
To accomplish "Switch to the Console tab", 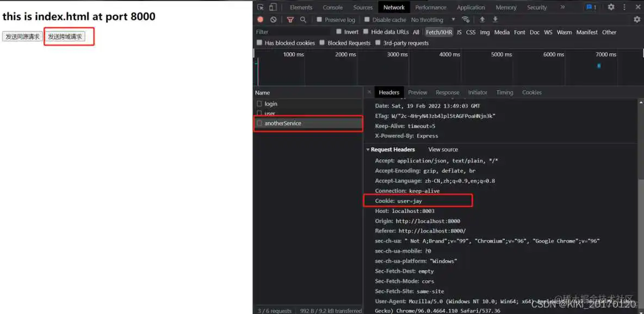I will coord(332,8).
